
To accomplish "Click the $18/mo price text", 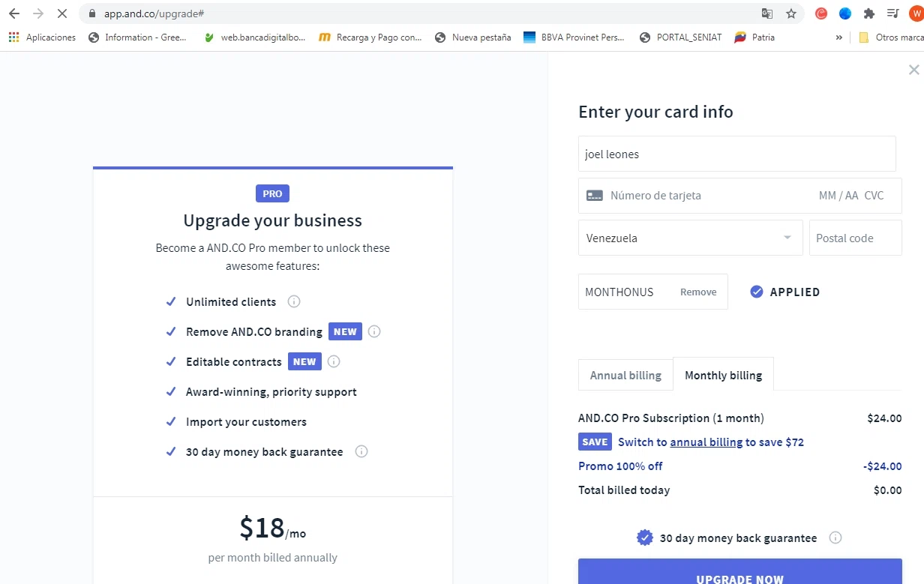I will 273,528.
